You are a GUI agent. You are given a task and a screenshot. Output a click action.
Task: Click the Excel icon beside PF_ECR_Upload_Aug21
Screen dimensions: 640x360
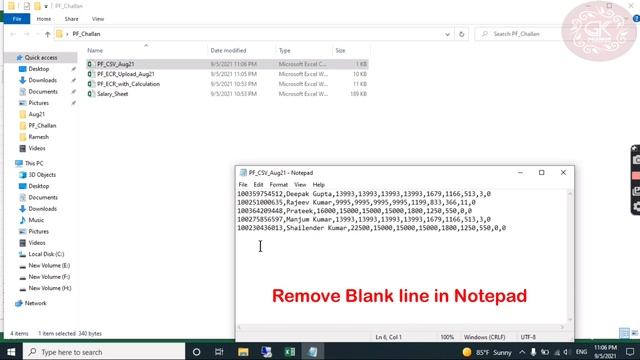(x=91, y=74)
